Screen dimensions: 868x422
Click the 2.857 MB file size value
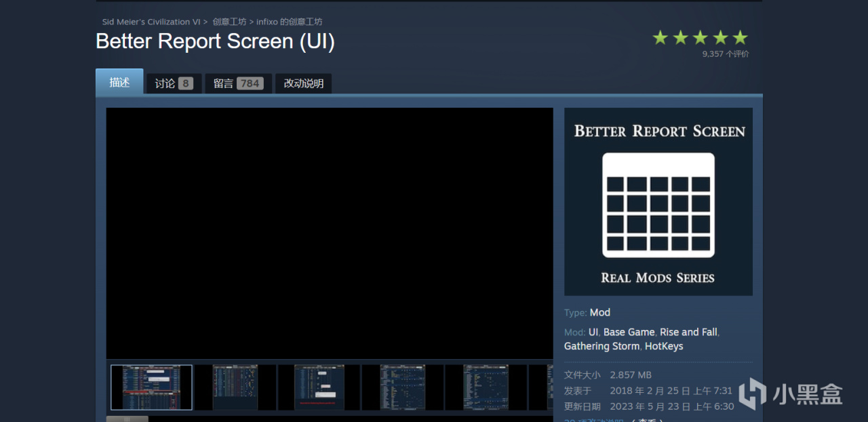(631, 375)
